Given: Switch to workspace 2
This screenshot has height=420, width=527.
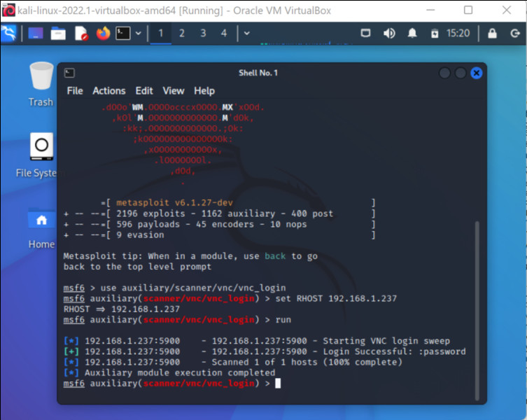Looking at the screenshot, I should (182, 34).
